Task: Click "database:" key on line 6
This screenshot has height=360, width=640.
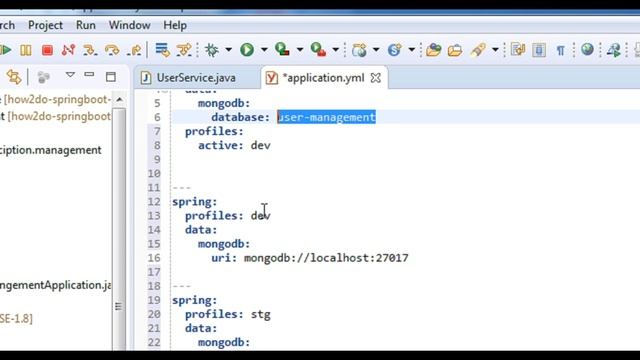Action: tap(241, 117)
